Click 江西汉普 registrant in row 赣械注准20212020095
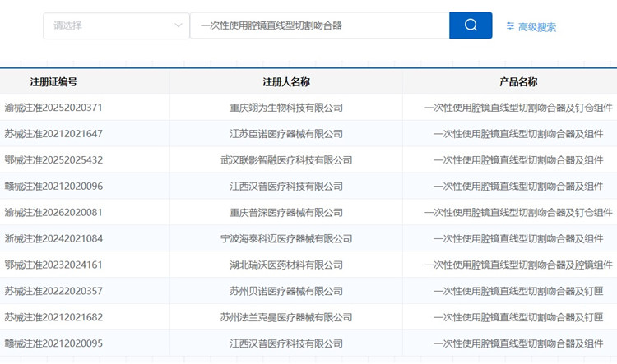Screen dimensions: 617x364 pos(286,343)
